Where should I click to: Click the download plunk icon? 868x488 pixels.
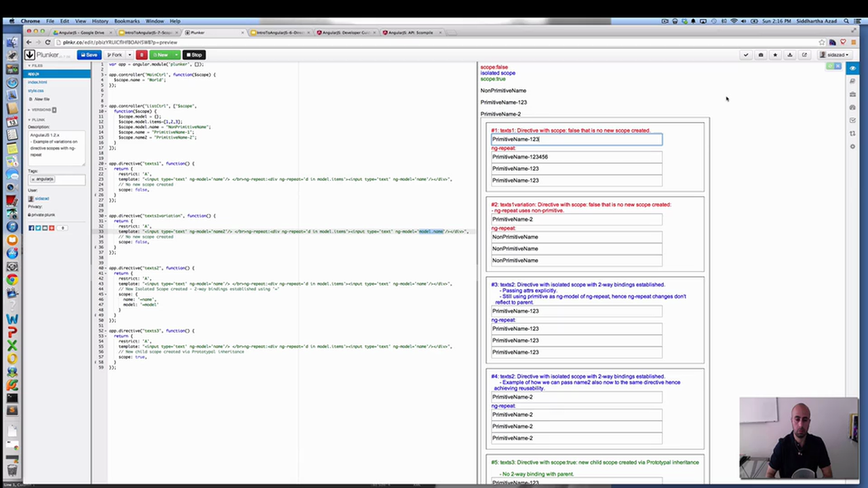click(789, 55)
